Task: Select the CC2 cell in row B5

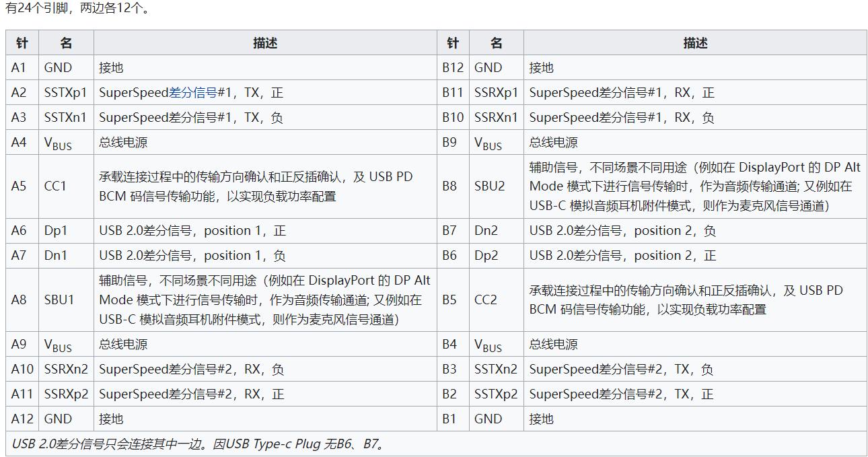Action: point(486,300)
